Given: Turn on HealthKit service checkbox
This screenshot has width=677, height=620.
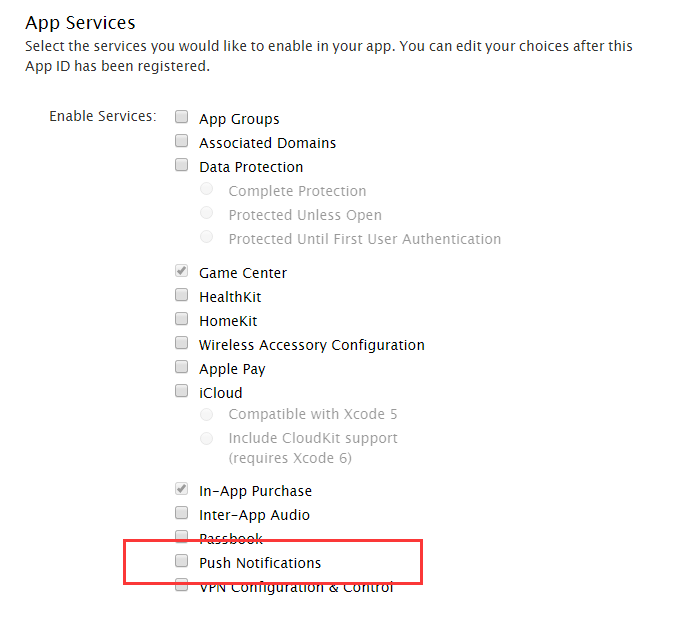Looking at the screenshot, I should (182, 296).
